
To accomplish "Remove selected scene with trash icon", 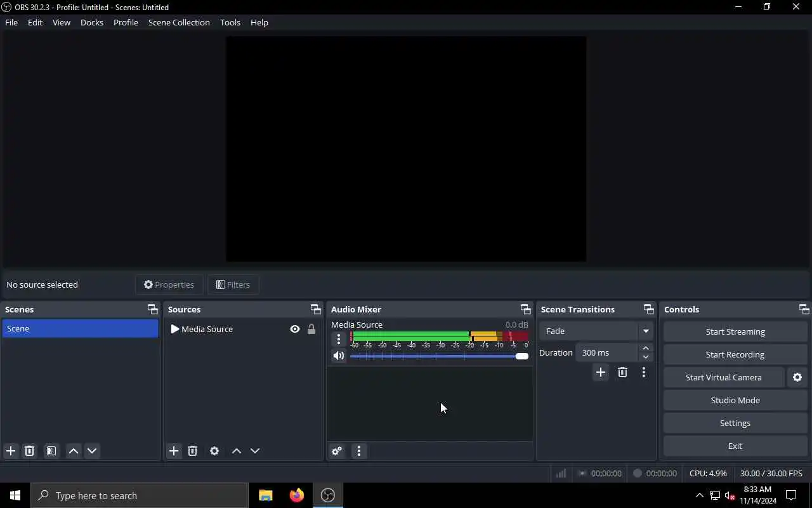I will click(x=29, y=451).
